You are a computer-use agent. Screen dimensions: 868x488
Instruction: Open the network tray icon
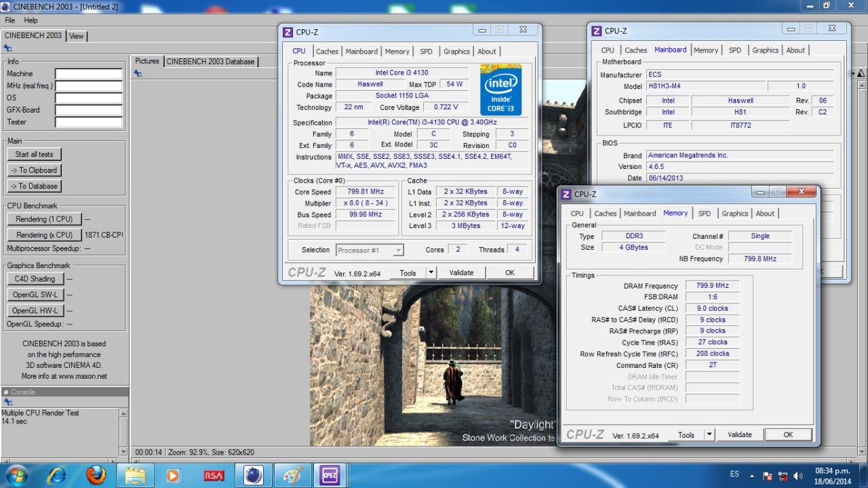783,475
